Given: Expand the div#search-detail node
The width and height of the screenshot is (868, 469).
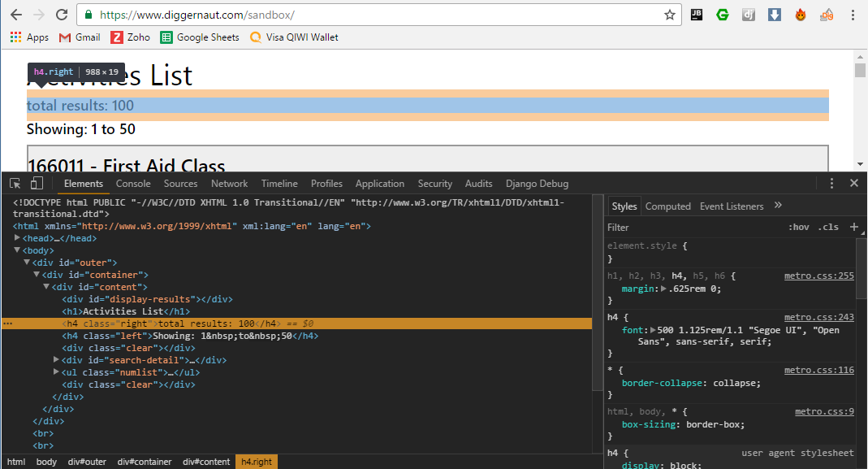Looking at the screenshot, I should pos(56,360).
